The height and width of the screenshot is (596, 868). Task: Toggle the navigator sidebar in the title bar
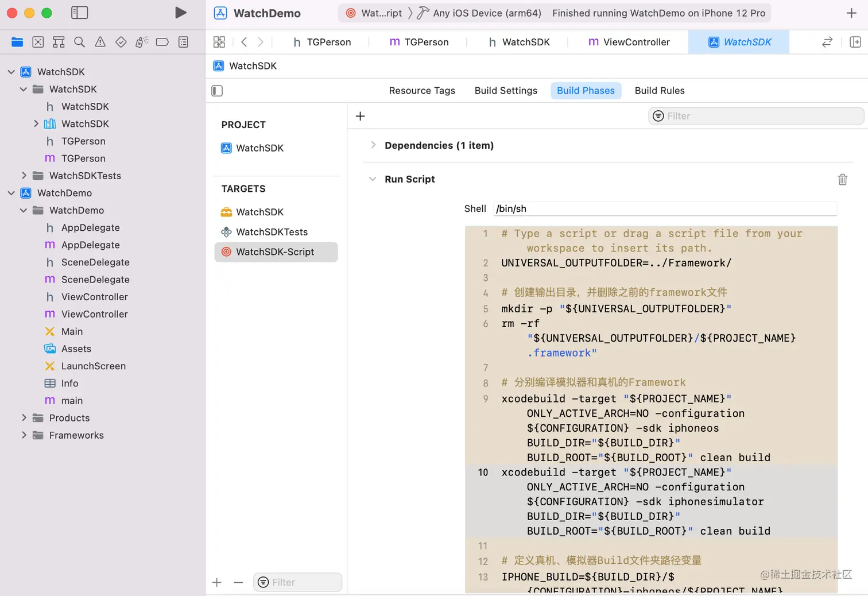[x=79, y=13]
